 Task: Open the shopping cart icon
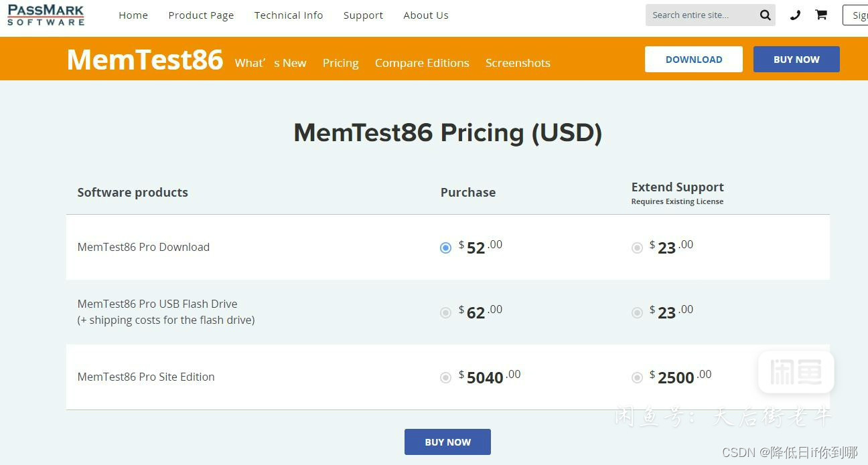[821, 15]
